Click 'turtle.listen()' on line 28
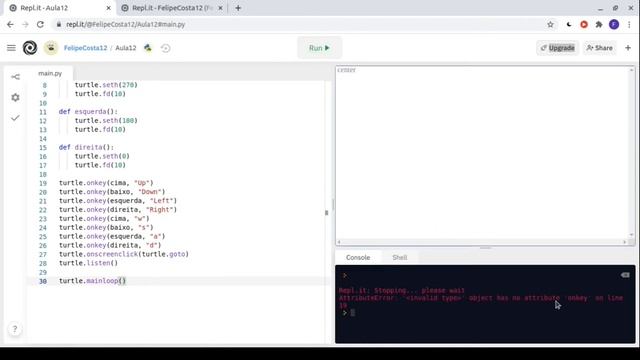Viewport: 640px width, 360px height. click(x=88, y=263)
